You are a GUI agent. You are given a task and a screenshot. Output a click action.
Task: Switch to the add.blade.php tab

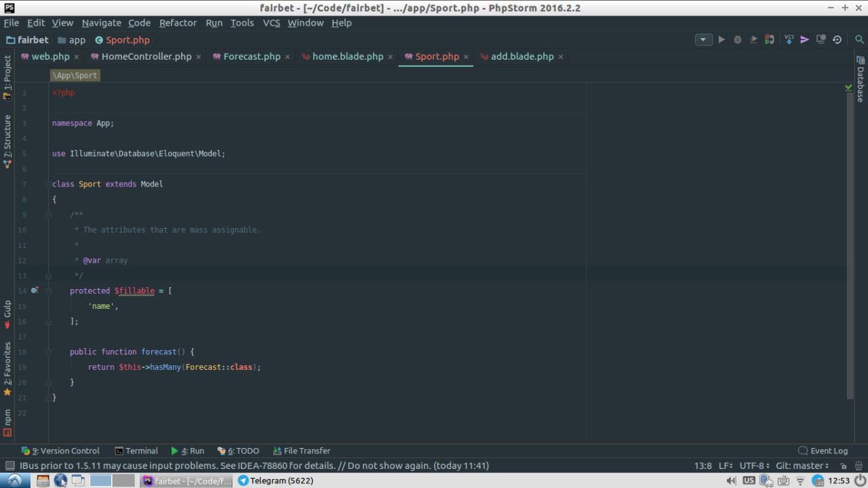[x=521, y=56]
